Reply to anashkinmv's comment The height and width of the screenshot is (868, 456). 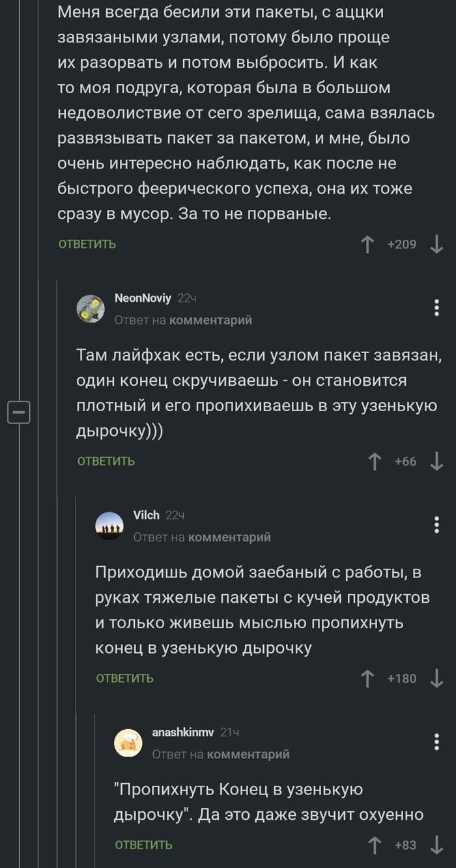(144, 845)
